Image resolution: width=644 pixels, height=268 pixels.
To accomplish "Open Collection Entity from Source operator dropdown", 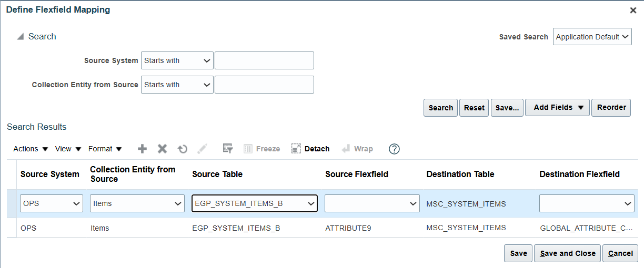I will (x=177, y=85).
